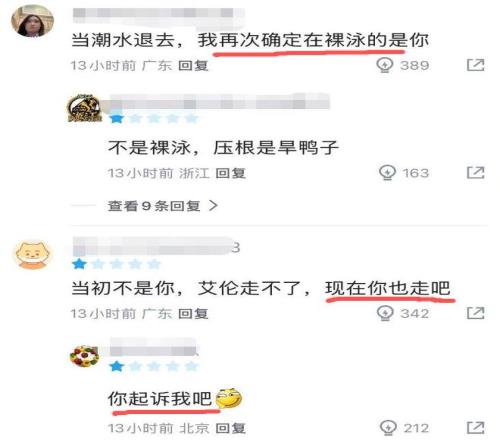Share the comment with 342 likes
500x440 pixels.
475,313
